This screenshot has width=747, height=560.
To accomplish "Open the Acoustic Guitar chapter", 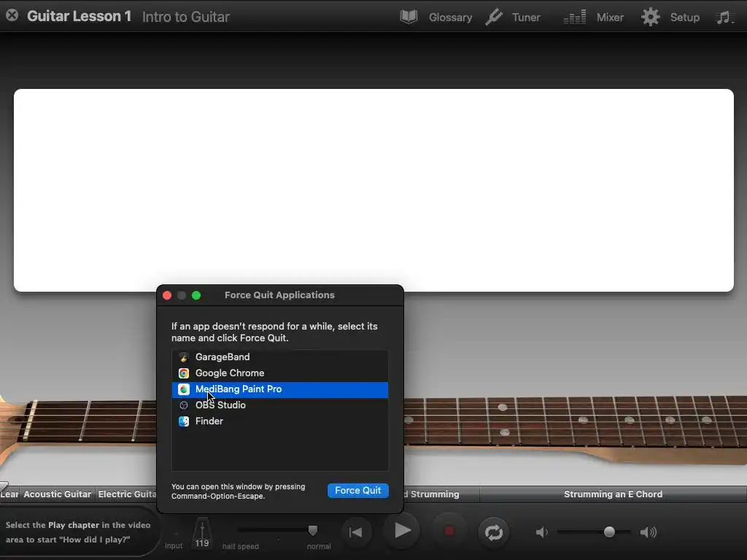I will tap(57, 494).
